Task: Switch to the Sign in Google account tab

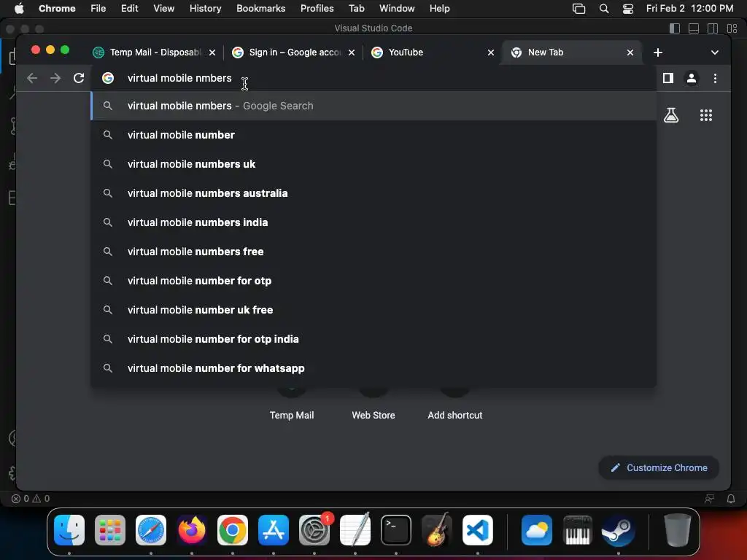Action: coord(293,52)
